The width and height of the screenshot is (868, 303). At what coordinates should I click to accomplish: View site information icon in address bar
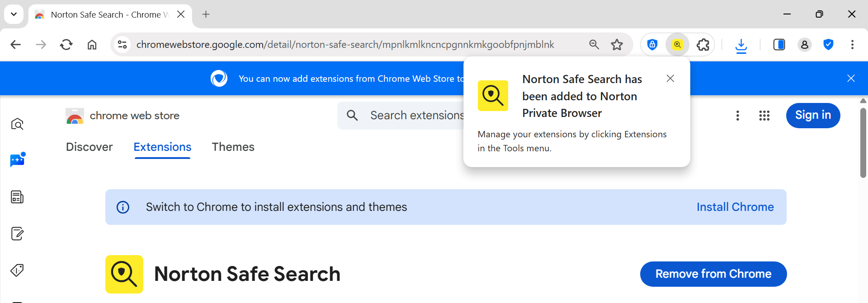point(123,45)
